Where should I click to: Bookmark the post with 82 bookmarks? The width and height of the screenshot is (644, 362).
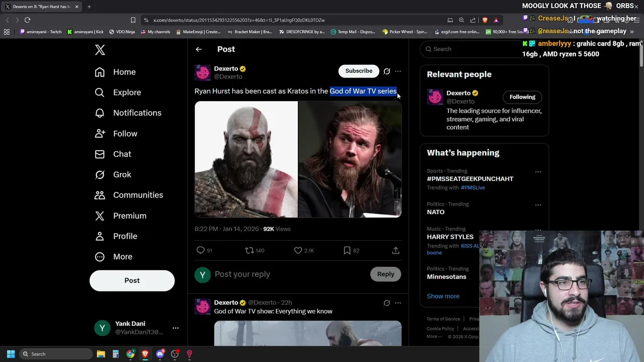[x=351, y=250]
